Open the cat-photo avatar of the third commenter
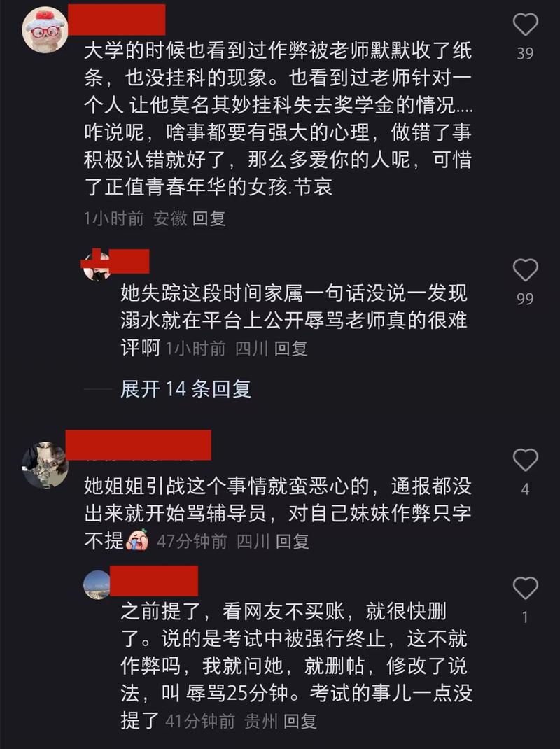 pos(45,465)
